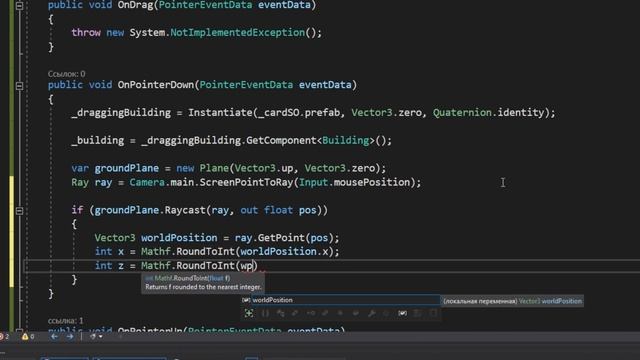Image resolution: width=640 pixels, height=360 pixels.
Task: Click mousePosition in the Ray line
Action: click(371, 182)
